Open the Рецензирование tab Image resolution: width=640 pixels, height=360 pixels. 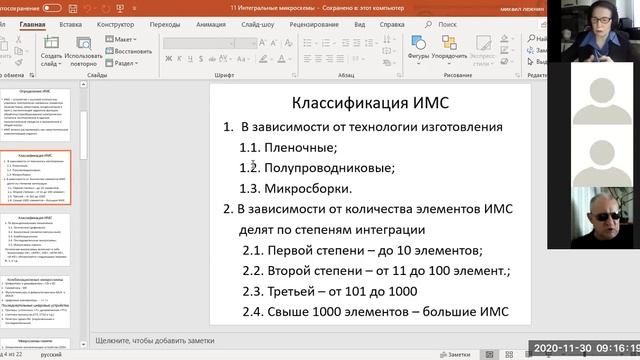click(x=314, y=24)
